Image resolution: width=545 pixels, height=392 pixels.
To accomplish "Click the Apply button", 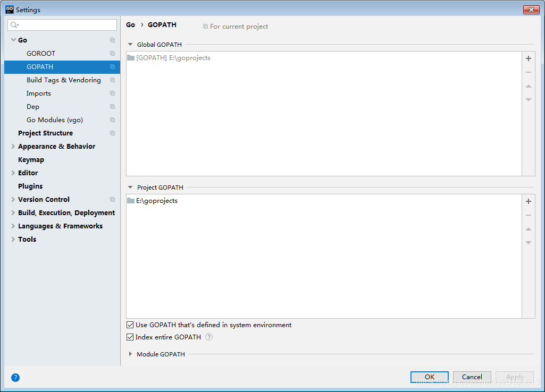I will [514, 377].
